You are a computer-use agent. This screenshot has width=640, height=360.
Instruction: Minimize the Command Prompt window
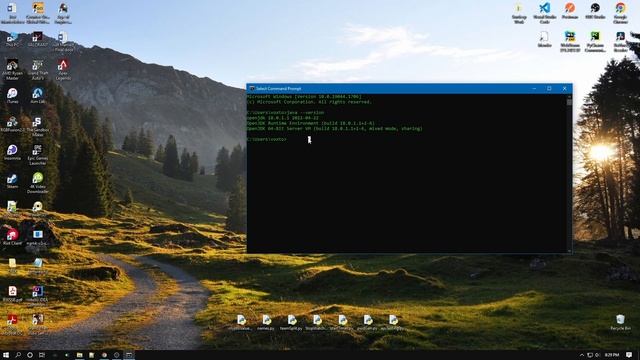[534, 89]
